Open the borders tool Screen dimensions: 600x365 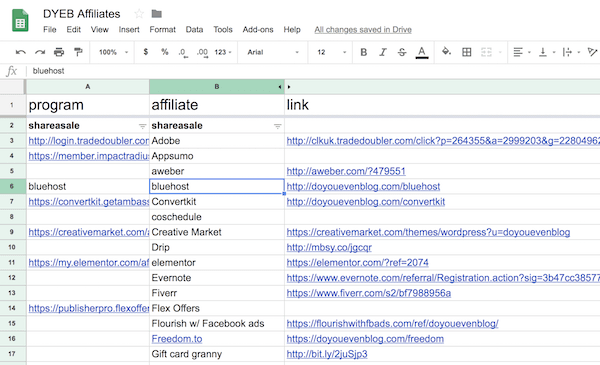[466, 52]
